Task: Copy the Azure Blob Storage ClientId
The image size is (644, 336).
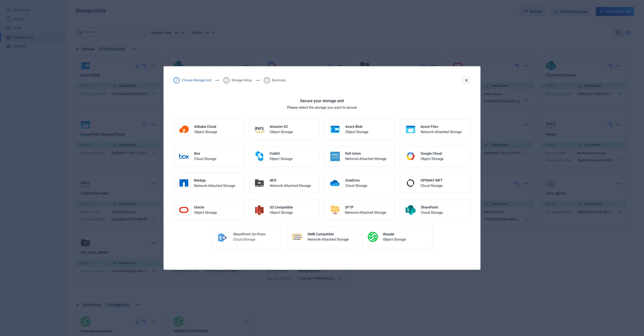Action: point(154,94)
